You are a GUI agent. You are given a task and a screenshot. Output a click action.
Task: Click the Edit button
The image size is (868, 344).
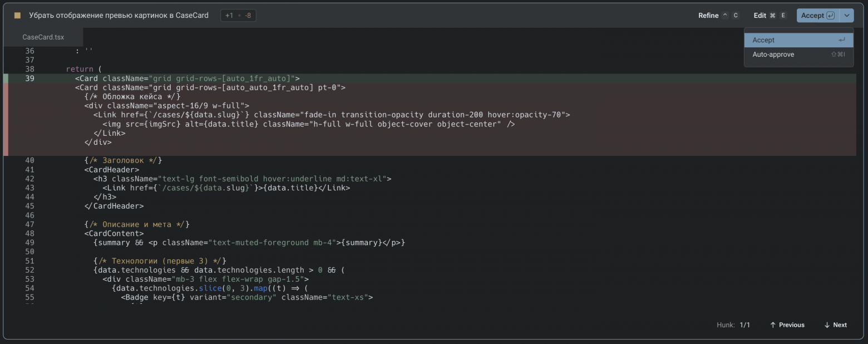pos(760,16)
